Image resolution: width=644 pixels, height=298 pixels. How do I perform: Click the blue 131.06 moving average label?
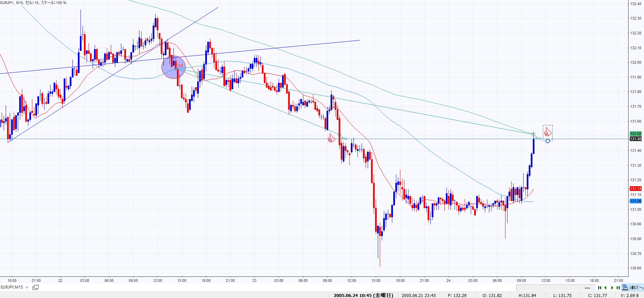(635, 201)
